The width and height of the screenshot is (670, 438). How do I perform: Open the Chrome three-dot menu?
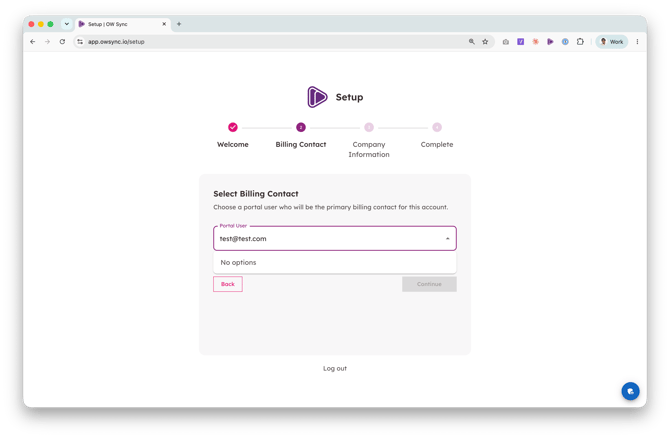(x=637, y=42)
